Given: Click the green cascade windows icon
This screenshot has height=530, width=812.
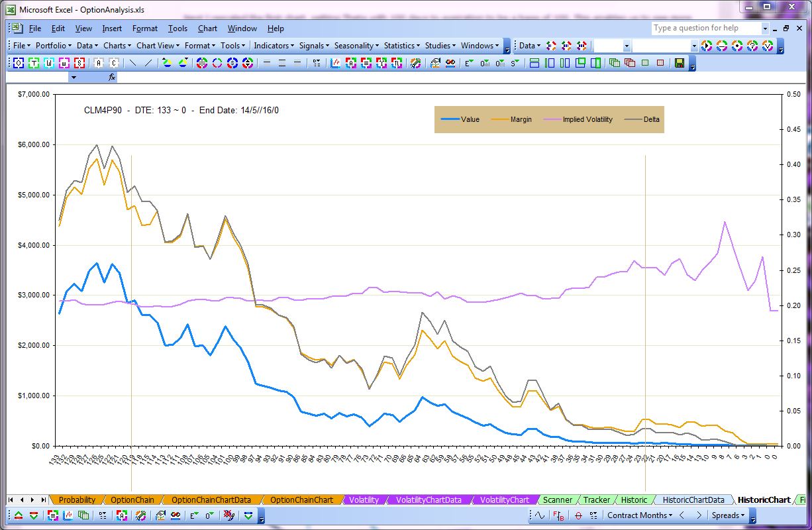Looking at the screenshot, I should click(x=614, y=63).
